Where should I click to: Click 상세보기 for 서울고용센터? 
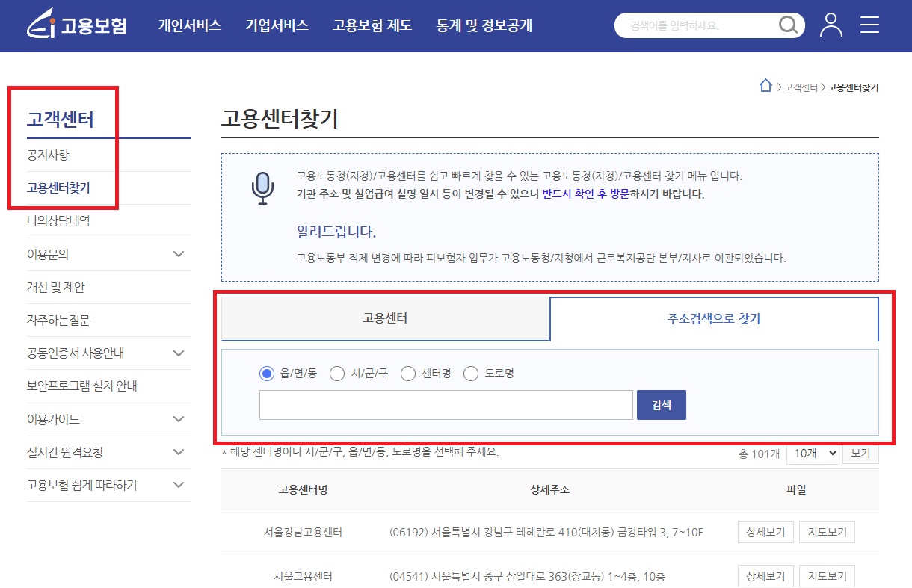[x=765, y=576]
